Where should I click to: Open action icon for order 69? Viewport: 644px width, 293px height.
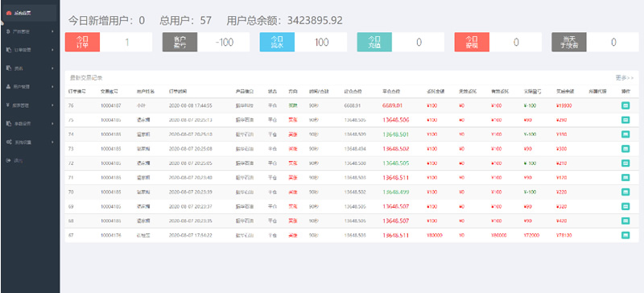[x=625, y=206]
